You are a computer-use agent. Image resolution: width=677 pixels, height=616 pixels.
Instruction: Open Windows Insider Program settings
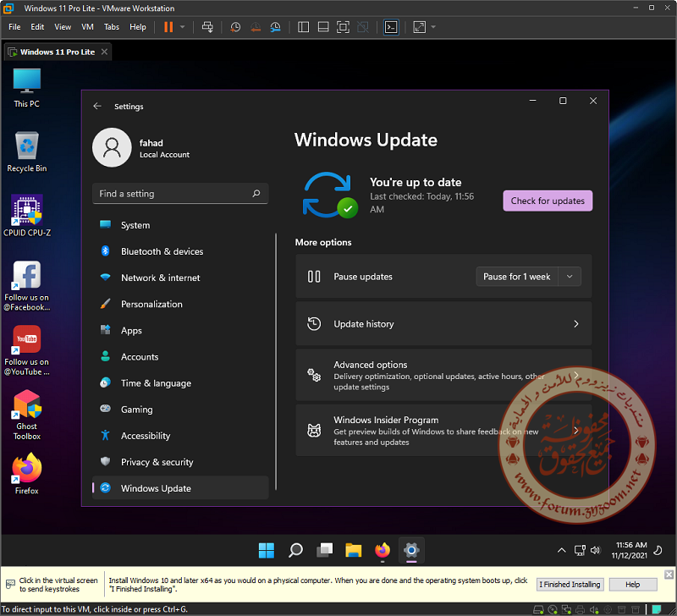pos(443,431)
